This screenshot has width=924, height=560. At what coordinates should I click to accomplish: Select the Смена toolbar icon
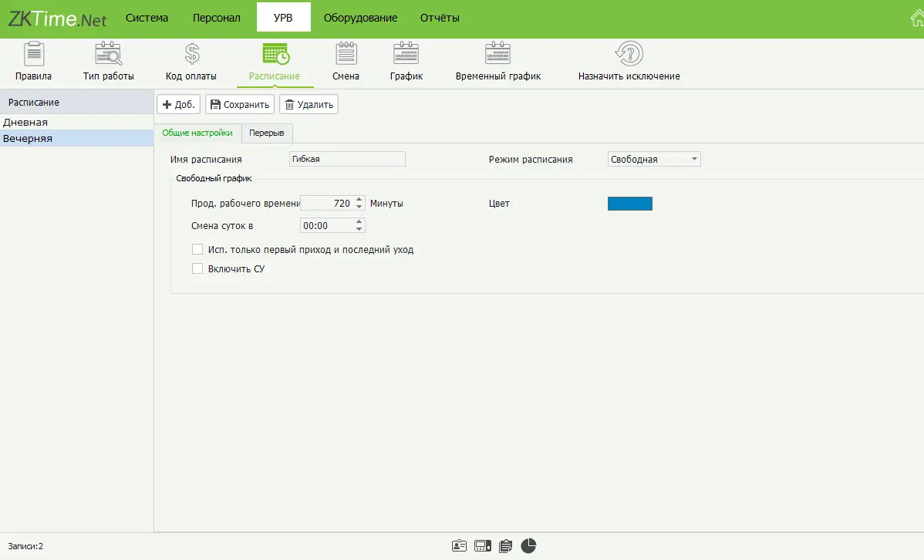click(x=346, y=55)
